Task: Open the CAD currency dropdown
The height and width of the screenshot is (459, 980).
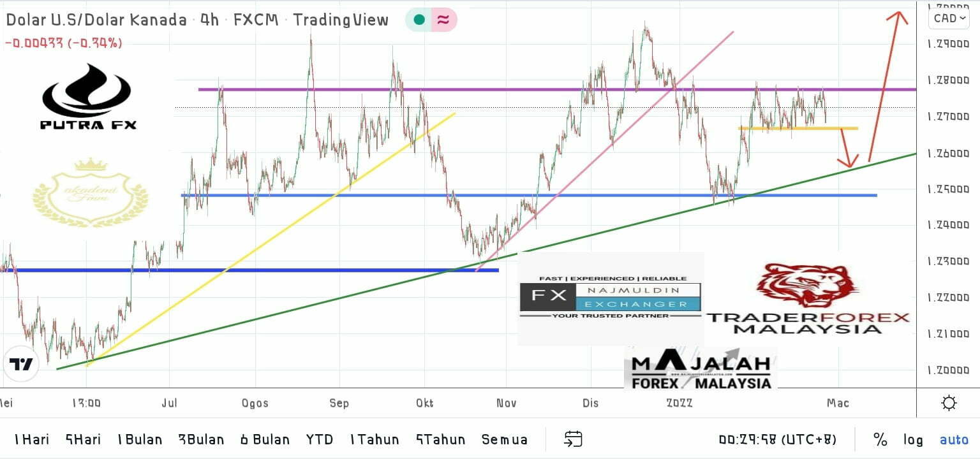Action: [x=949, y=18]
